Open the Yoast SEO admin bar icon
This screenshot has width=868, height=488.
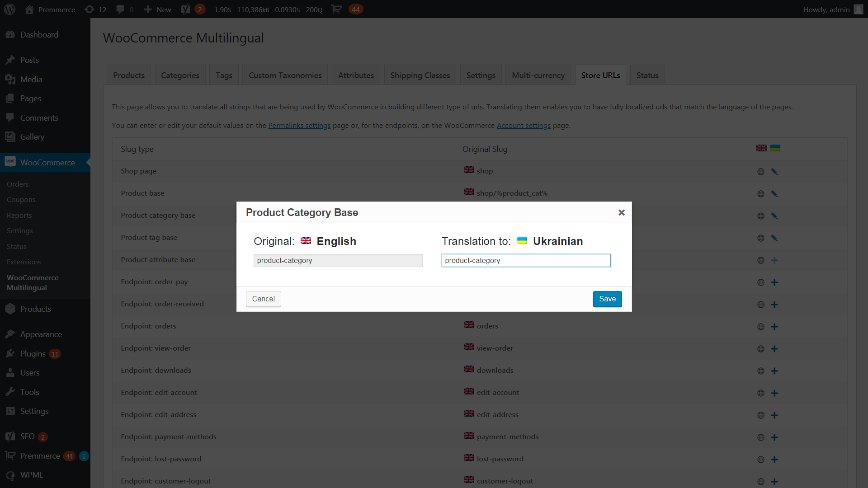[193, 9]
